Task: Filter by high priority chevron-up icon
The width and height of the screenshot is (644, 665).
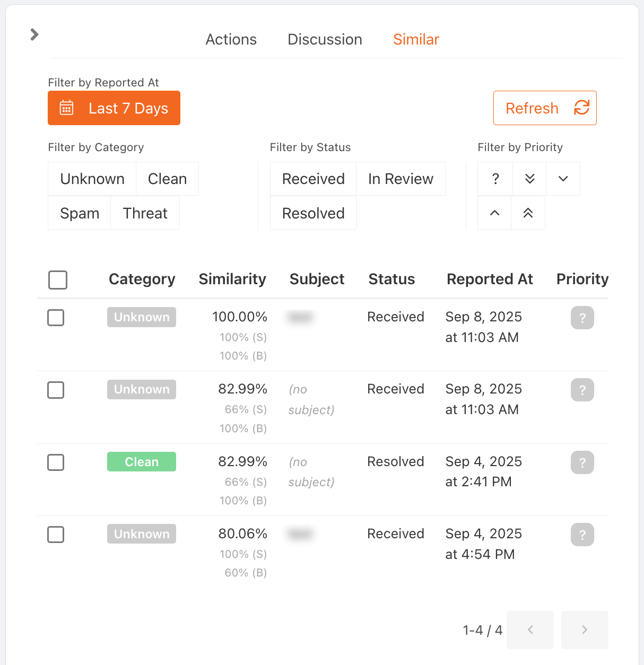Action: [x=494, y=213]
